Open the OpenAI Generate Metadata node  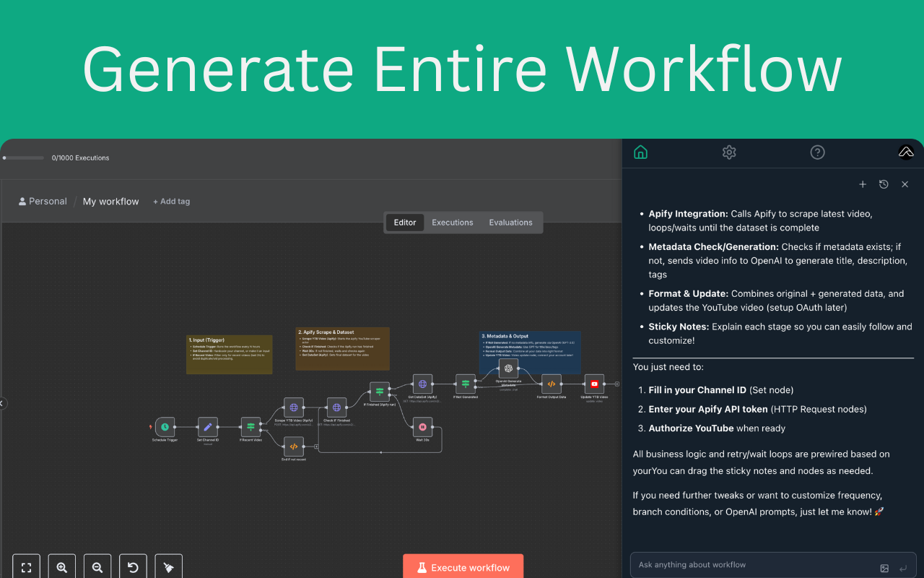pyautogui.click(x=508, y=368)
